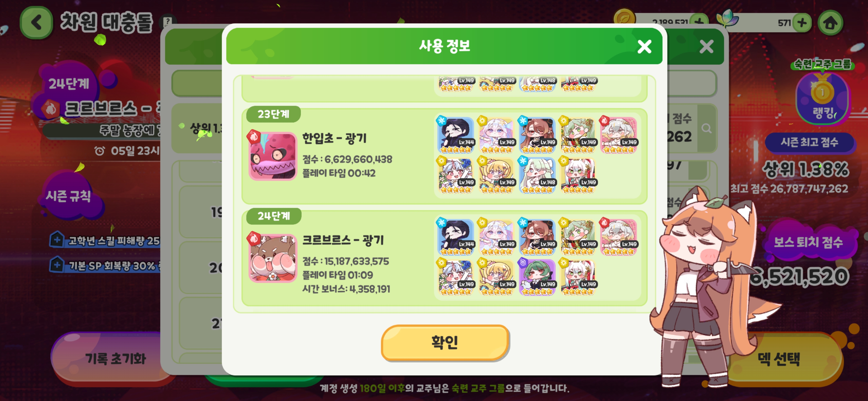Viewport: 868px width, 401px height.
Task: Tap the 24단계 stage badge on left
Action: 69,83
